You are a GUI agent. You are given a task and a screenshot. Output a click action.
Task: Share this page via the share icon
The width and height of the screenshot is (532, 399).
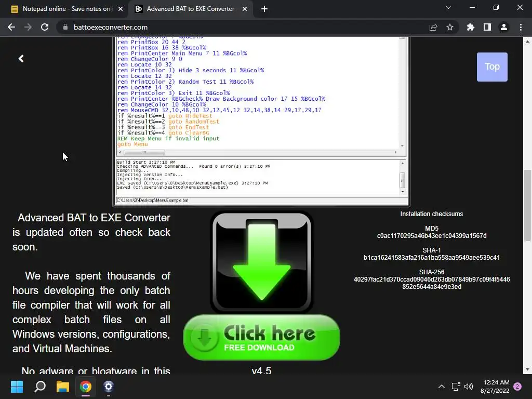(433, 27)
